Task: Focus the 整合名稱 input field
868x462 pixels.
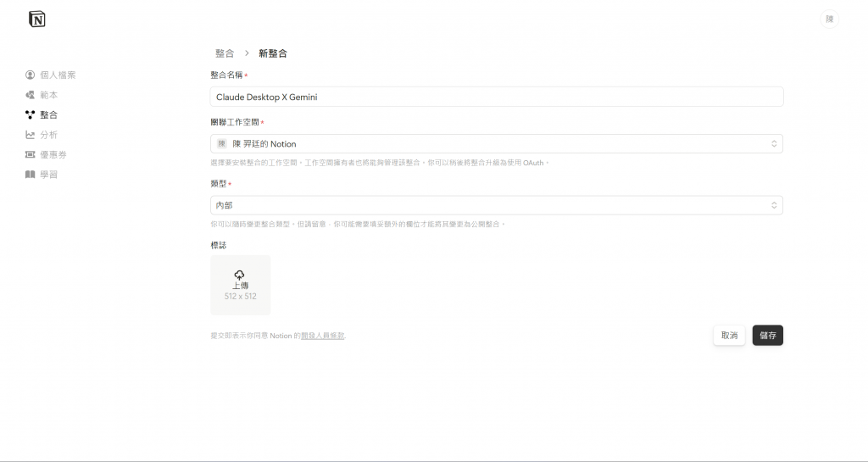Action: pos(497,97)
